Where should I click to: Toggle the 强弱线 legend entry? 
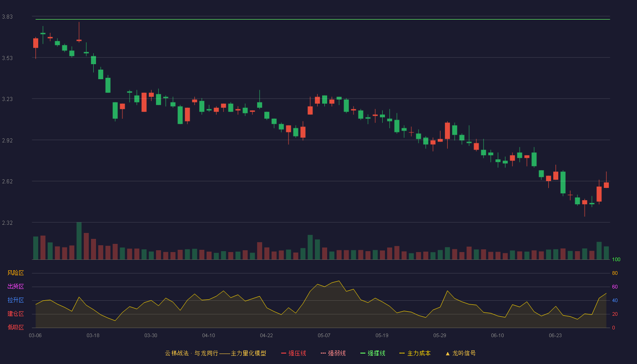click(333, 353)
